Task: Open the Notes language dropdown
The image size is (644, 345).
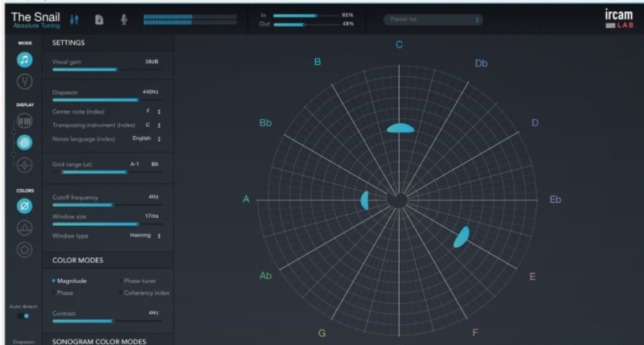Action: (x=146, y=139)
